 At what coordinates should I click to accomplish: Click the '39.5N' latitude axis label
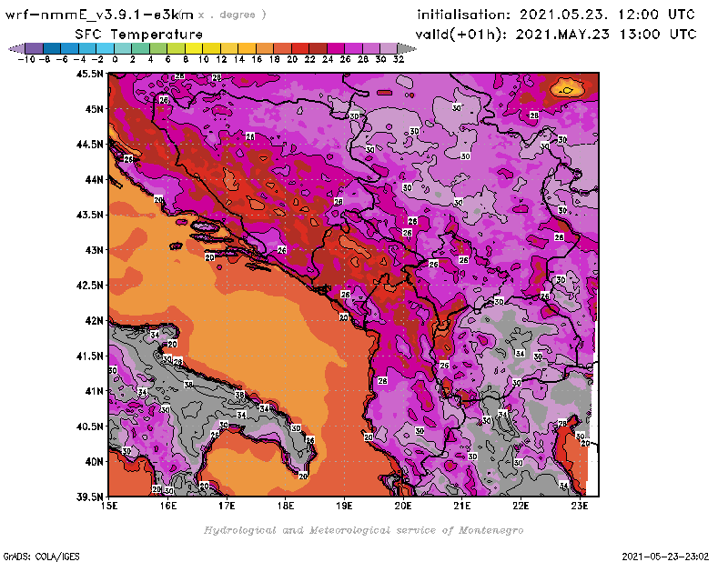tap(89, 497)
